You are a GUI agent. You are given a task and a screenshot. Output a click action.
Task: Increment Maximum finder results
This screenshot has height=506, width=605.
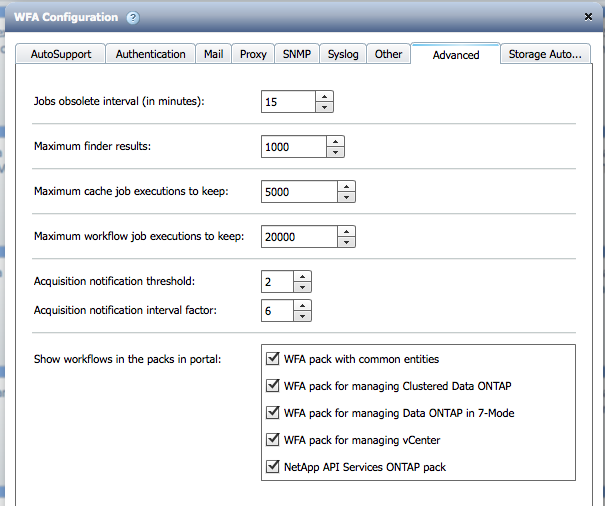pos(335,141)
